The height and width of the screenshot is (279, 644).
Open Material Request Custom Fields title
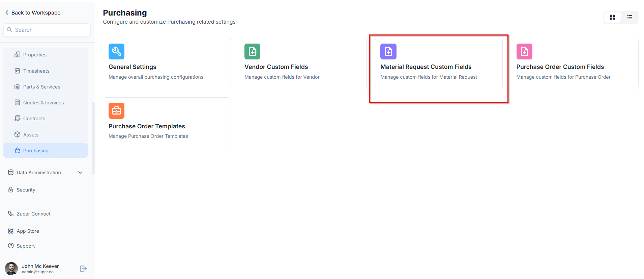(x=426, y=67)
